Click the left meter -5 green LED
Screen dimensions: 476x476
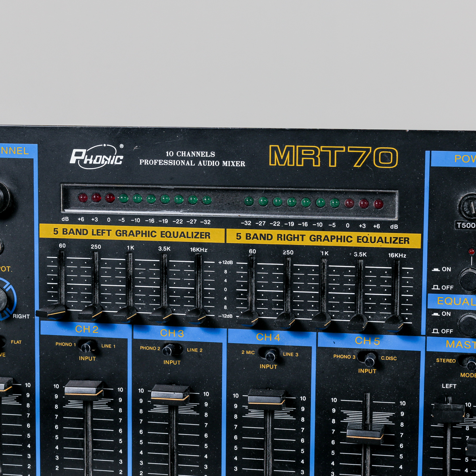[123, 198]
